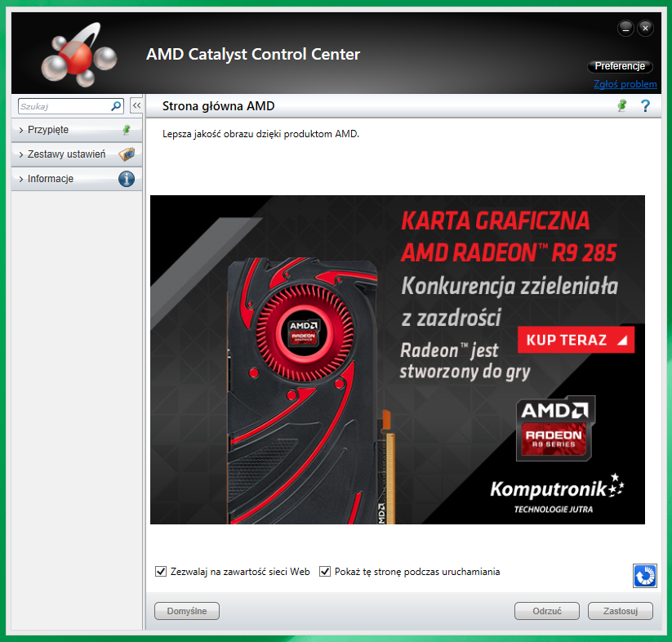Click the 'KARTA GRAFICZNA' banner headline
Image resolution: width=672 pixels, height=642 pixels.
(495, 221)
